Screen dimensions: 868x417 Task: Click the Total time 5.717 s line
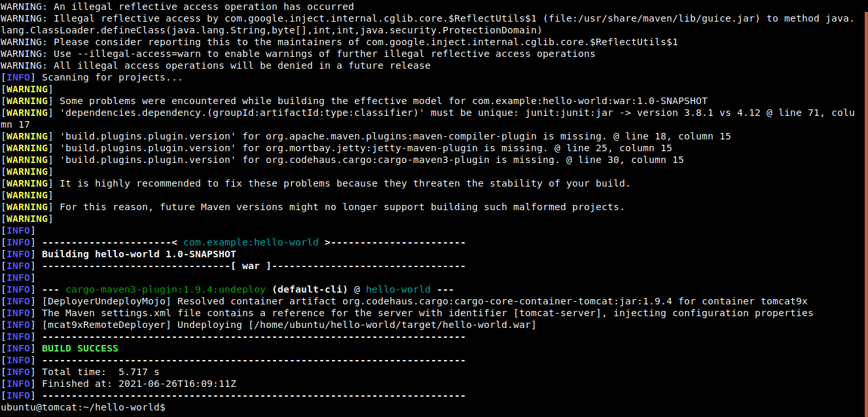101,372
